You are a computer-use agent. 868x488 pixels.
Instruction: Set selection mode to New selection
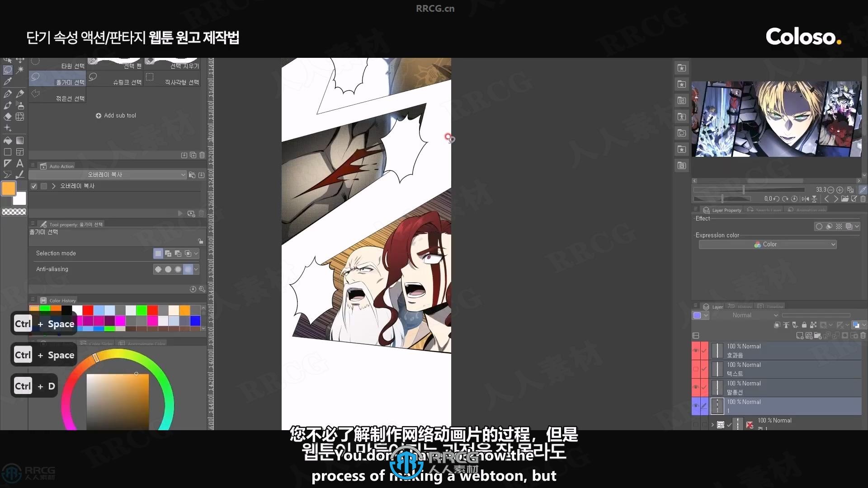tap(158, 253)
